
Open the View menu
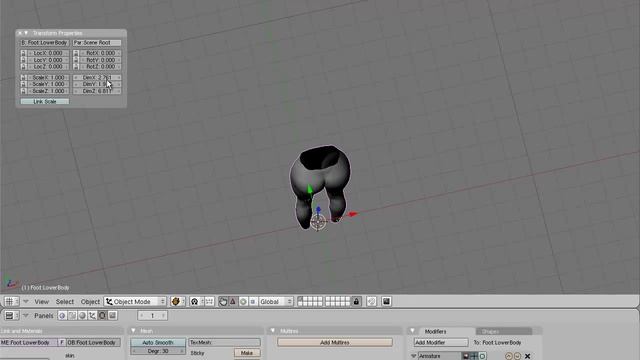[x=41, y=302]
